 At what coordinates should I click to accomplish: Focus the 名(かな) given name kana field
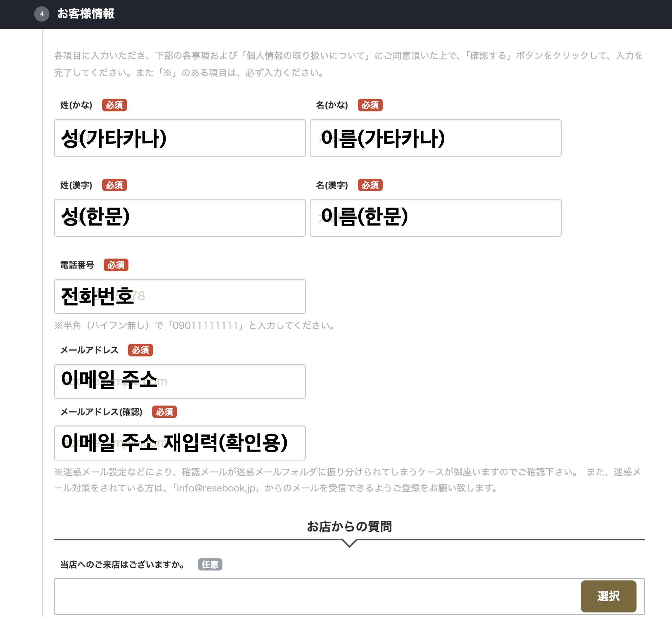435,138
